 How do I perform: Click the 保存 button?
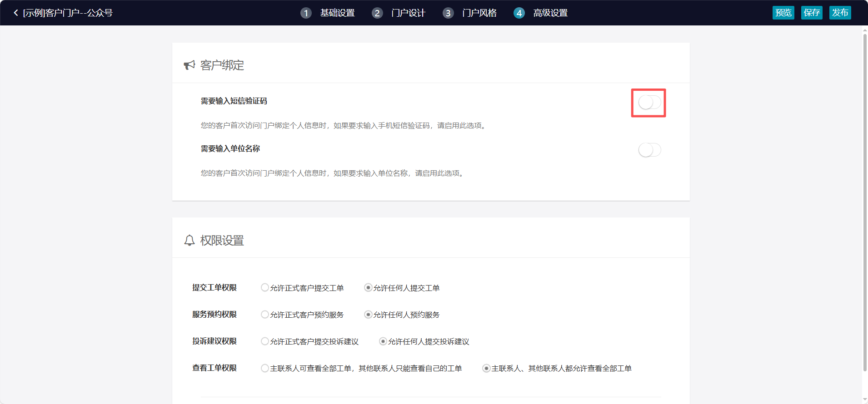(x=811, y=13)
